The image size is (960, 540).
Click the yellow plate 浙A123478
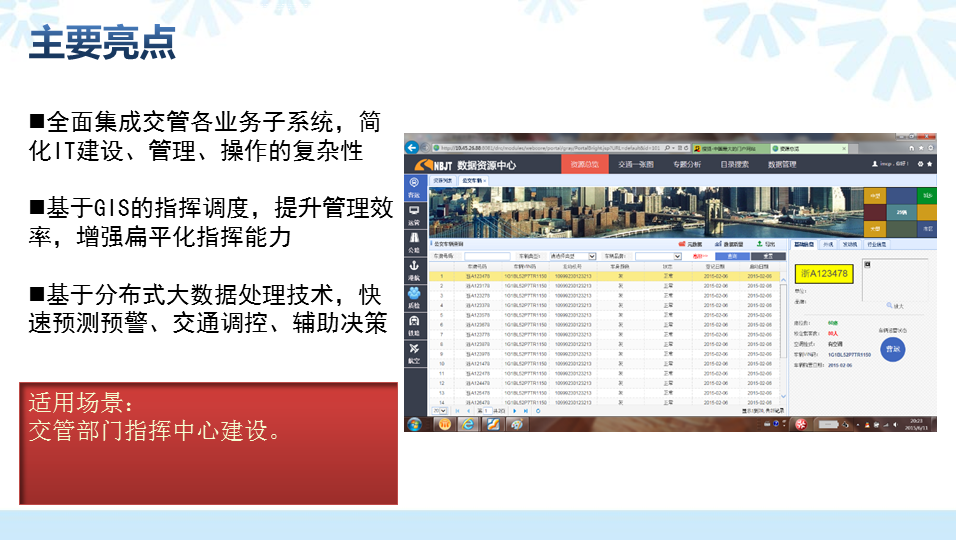(x=823, y=274)
